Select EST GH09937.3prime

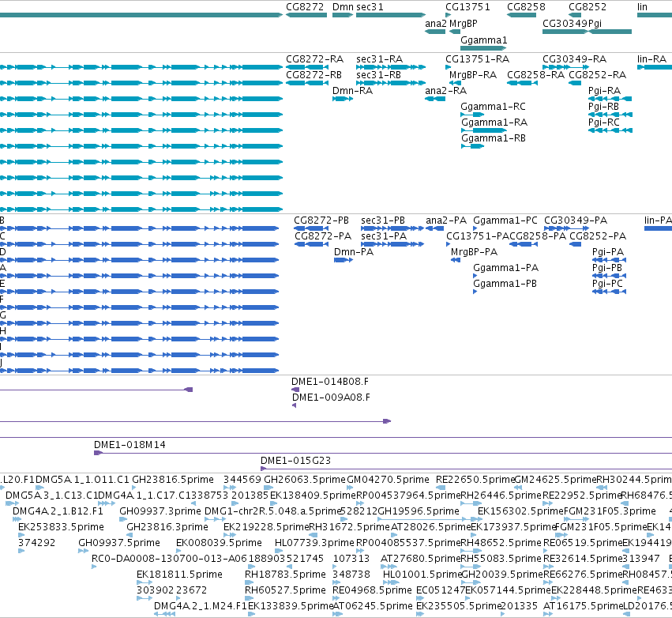tap(160, 511)
